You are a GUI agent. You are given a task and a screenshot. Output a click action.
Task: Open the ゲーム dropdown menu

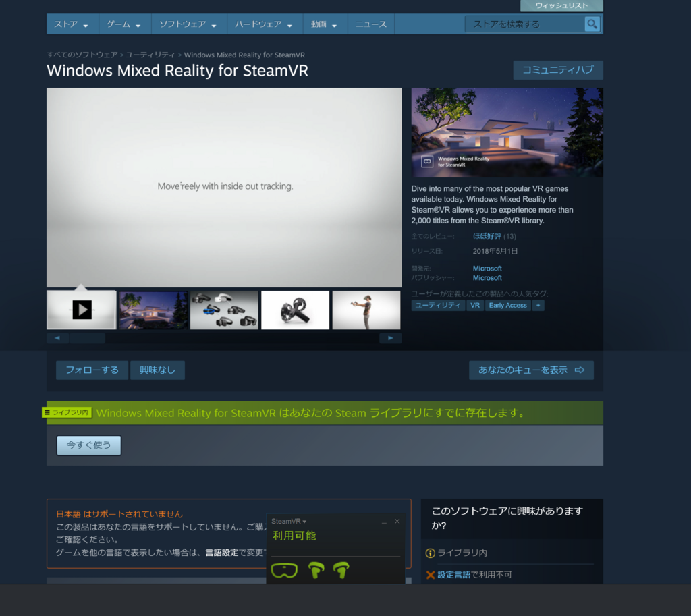click(124, 24)
